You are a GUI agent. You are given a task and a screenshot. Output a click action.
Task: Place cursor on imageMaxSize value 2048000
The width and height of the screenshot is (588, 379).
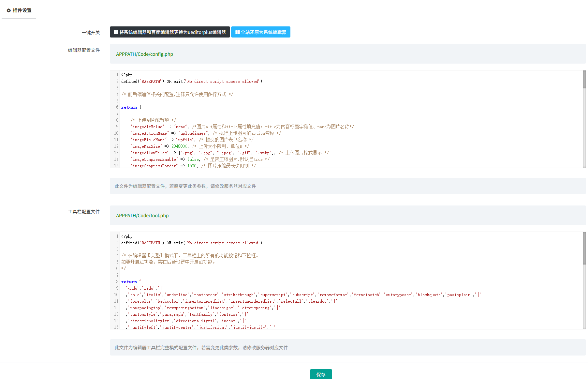click(x=179, y=146)
